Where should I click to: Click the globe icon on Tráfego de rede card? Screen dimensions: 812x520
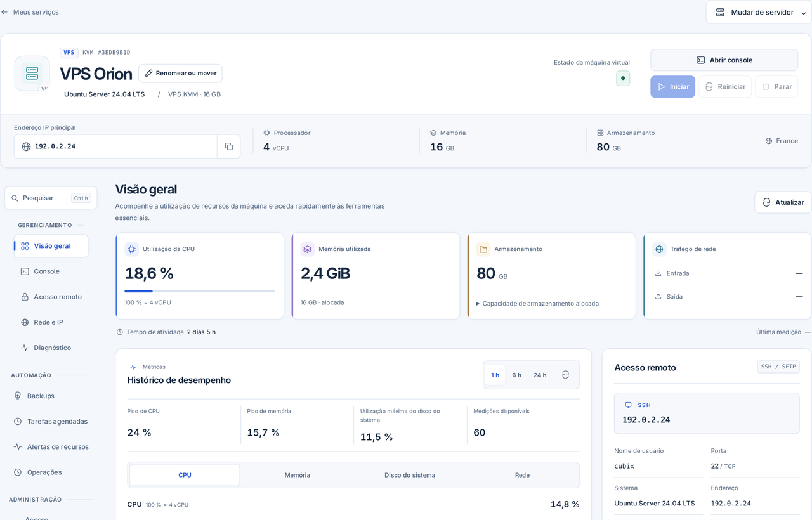click(x=659, y=249)
